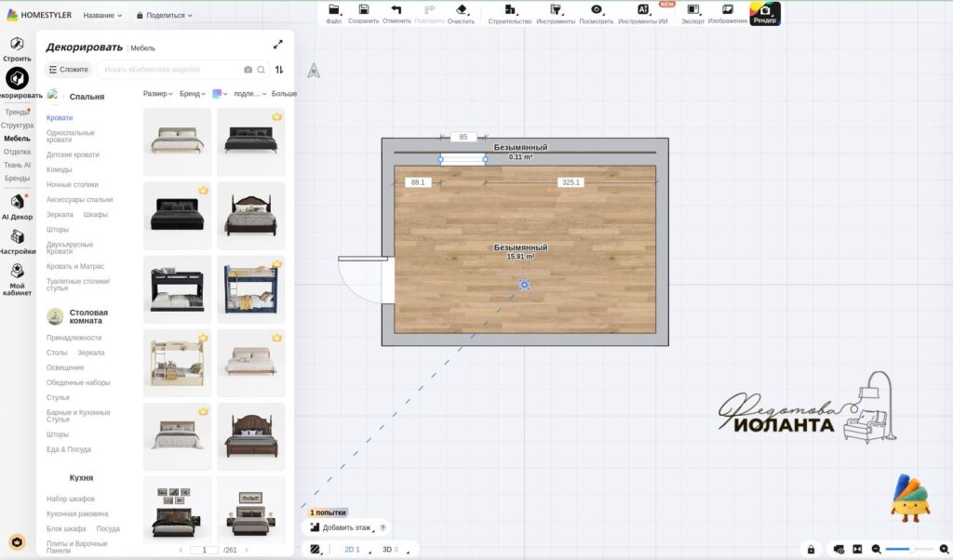
Task: Toggle the camera settings icon in bottom bar
Action: [839, 549]
